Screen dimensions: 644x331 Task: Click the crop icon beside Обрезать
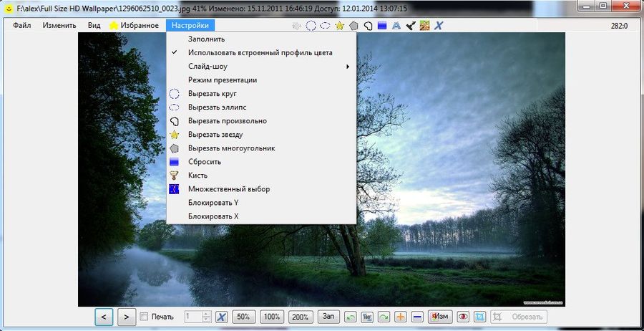(497, 317)
